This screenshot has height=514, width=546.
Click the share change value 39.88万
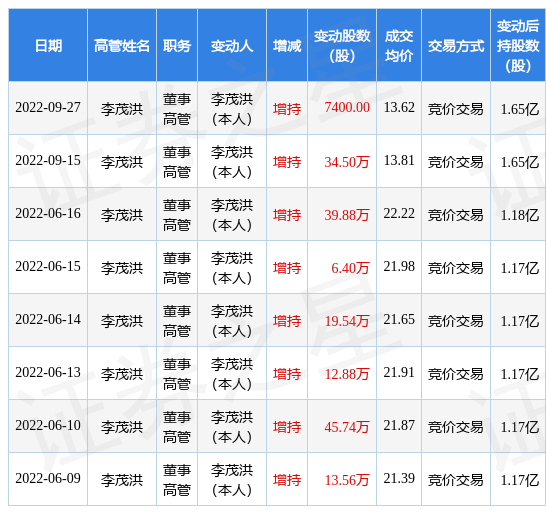[x=347, y=215]
